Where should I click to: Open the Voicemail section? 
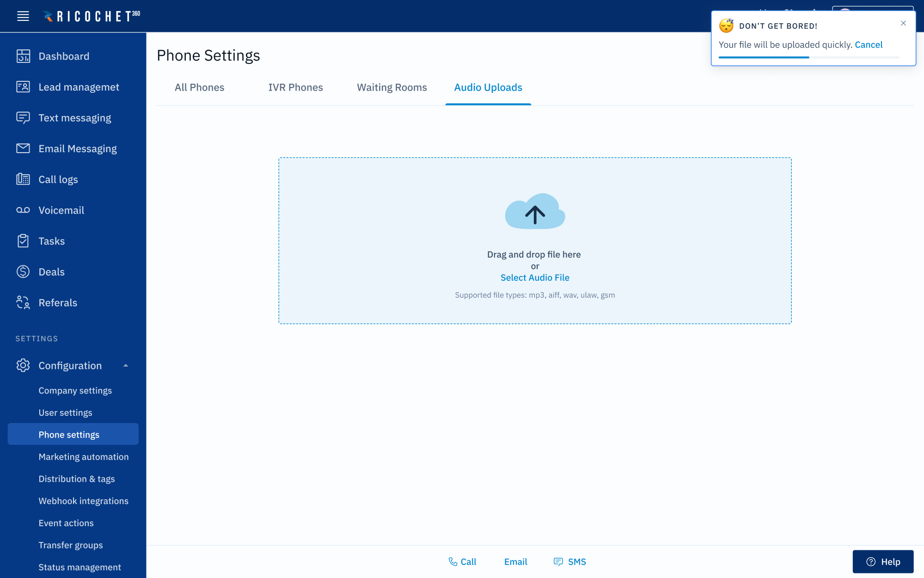tap(61, 210)
